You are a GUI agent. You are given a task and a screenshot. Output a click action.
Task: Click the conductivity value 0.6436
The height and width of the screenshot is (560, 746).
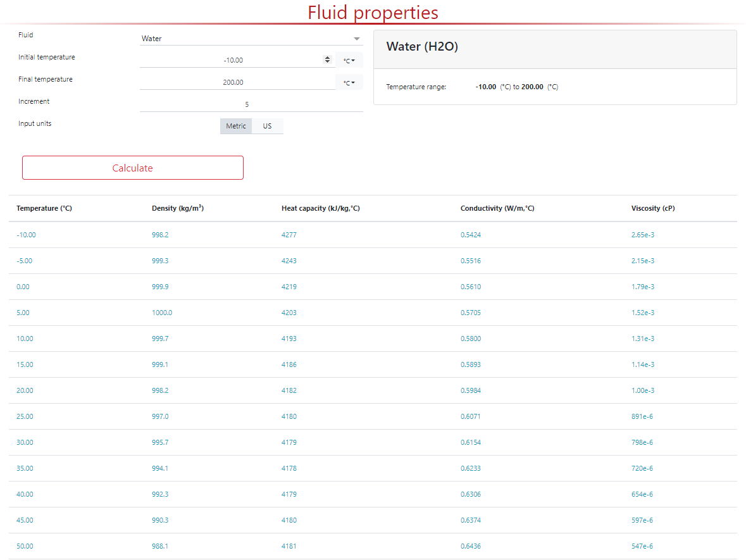(x=471, y=546)
